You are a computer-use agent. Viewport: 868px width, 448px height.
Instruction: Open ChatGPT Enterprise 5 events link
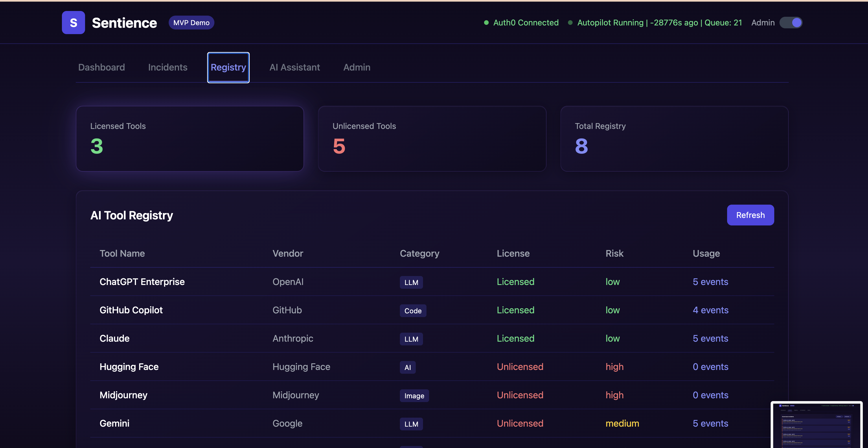[x=710, y=282]
